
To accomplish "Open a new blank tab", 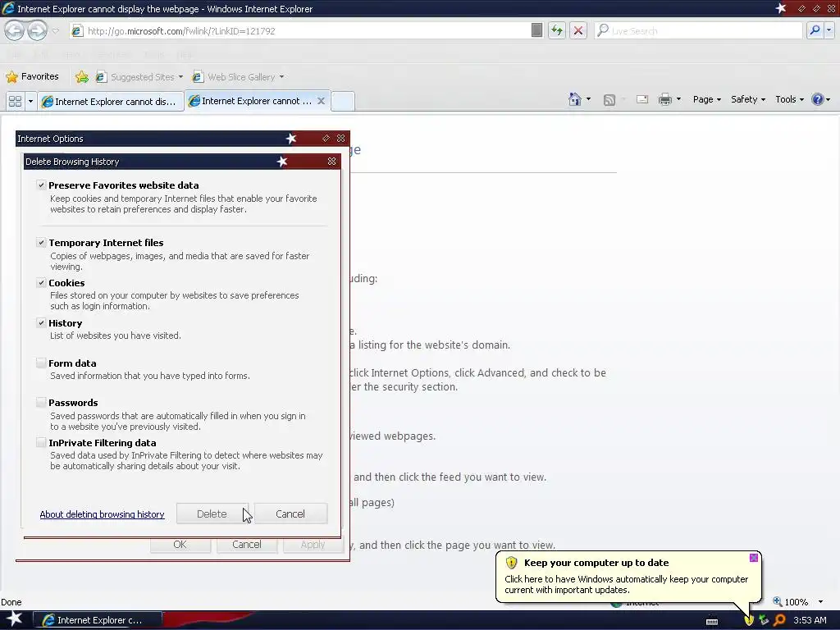I will [x=343, y=101].
